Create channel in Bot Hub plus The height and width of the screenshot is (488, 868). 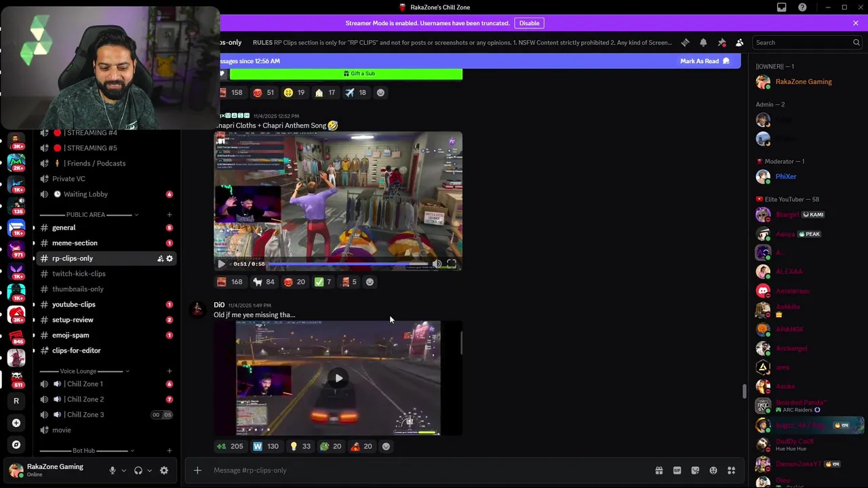(170, 451)
